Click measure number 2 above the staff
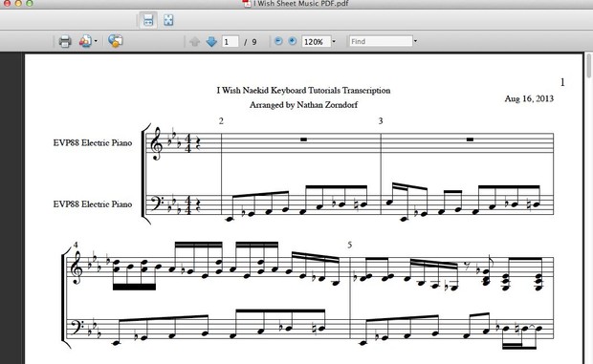593x364 pixels. click(221, 120)
